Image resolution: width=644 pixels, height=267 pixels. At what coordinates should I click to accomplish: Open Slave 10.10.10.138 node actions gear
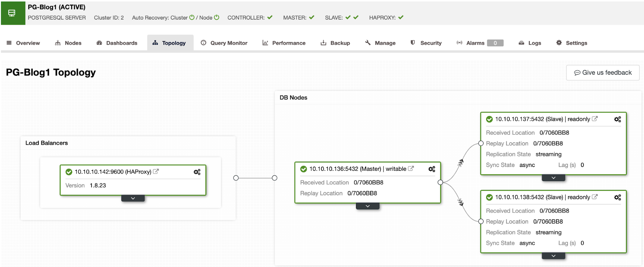618,198
